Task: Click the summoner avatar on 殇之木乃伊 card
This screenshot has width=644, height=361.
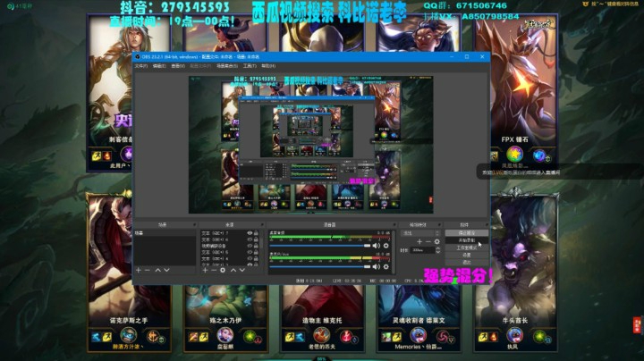Action: (225, 335)
